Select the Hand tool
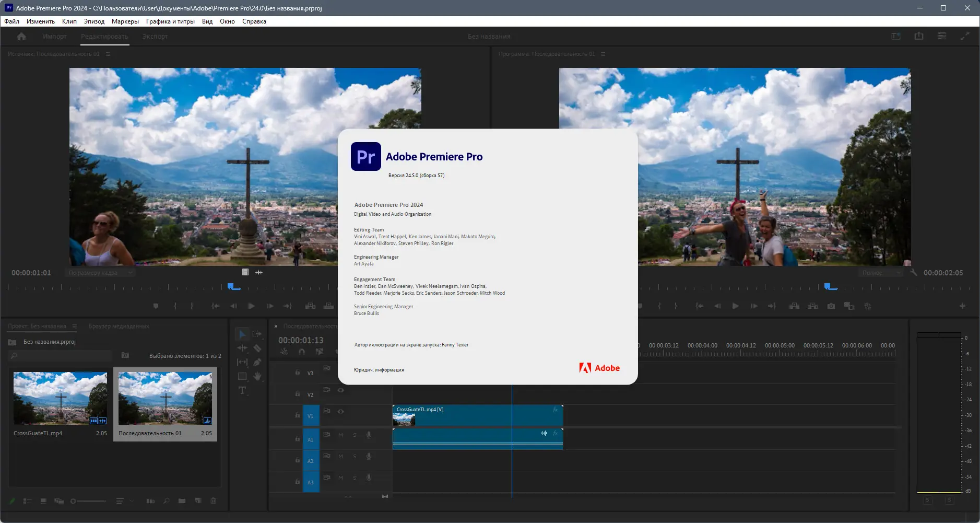 tap(257, 377)
